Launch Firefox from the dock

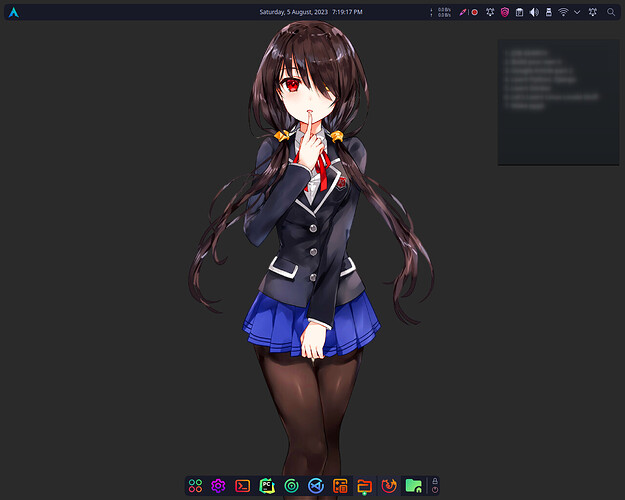[x=389, y=486]
